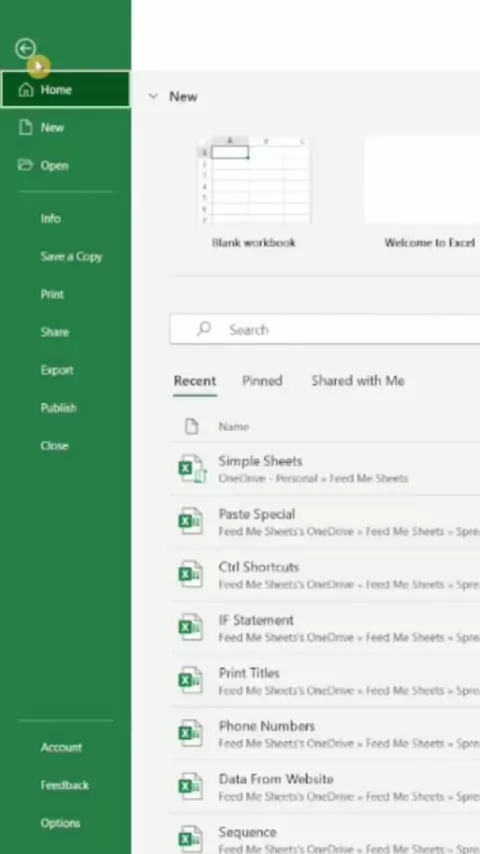Open the Info page
Screen dimensions: 480x854
[x=50, y=218]
